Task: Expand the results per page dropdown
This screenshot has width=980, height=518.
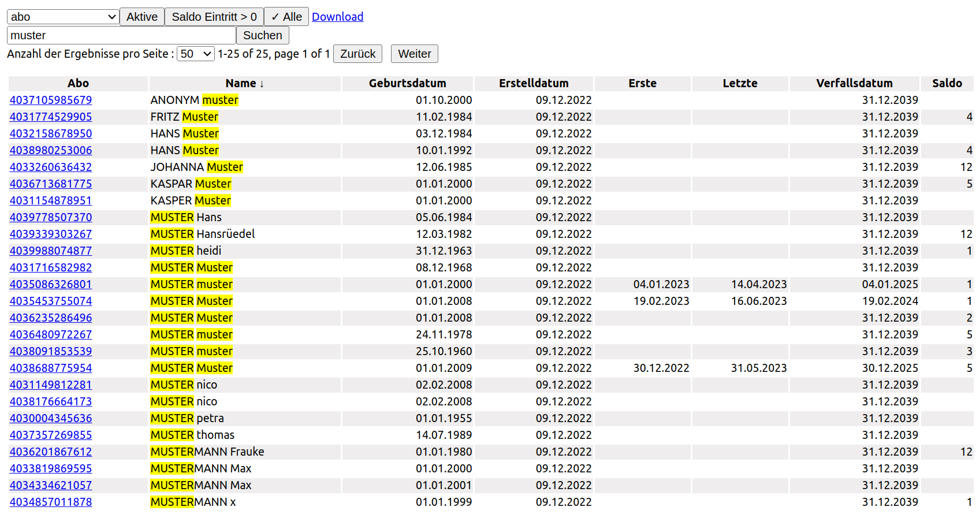Action: pyautogui.click(x=195, y=54)
